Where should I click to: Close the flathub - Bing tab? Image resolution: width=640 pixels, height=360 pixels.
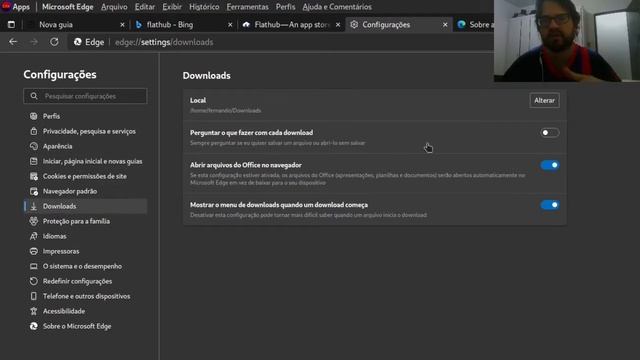[230, 25]
